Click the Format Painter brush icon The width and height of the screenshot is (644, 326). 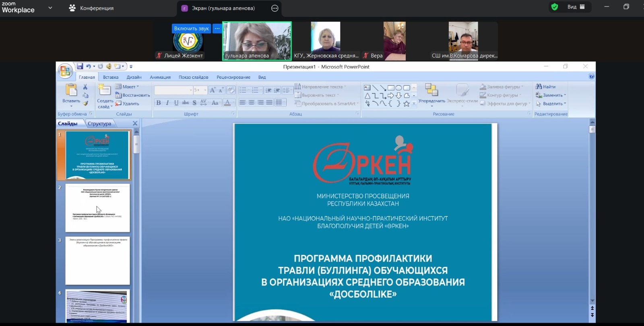(x=85, y=103)
